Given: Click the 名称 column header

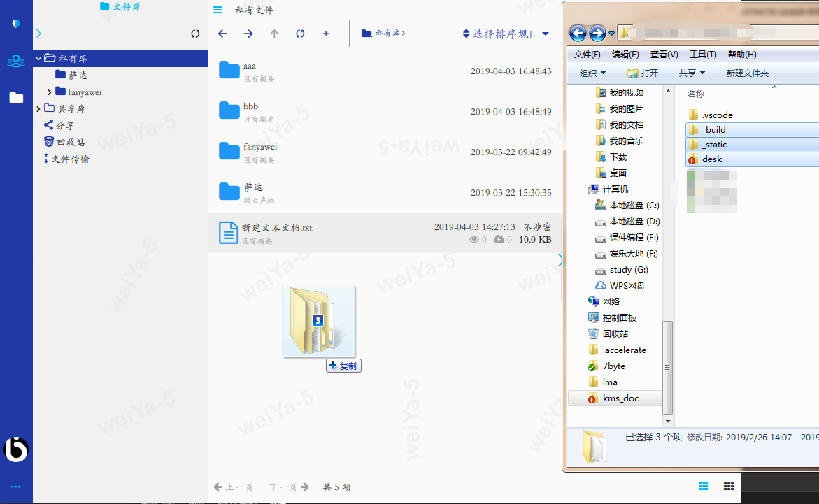Looking at the screenshot, I should click(696, 94).
